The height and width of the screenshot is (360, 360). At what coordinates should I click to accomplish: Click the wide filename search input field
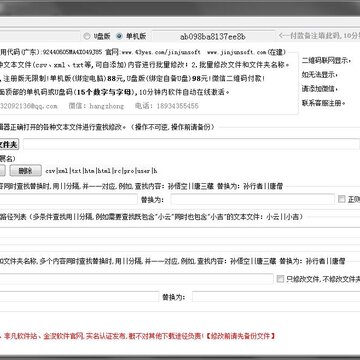click(x=137, y=279)
